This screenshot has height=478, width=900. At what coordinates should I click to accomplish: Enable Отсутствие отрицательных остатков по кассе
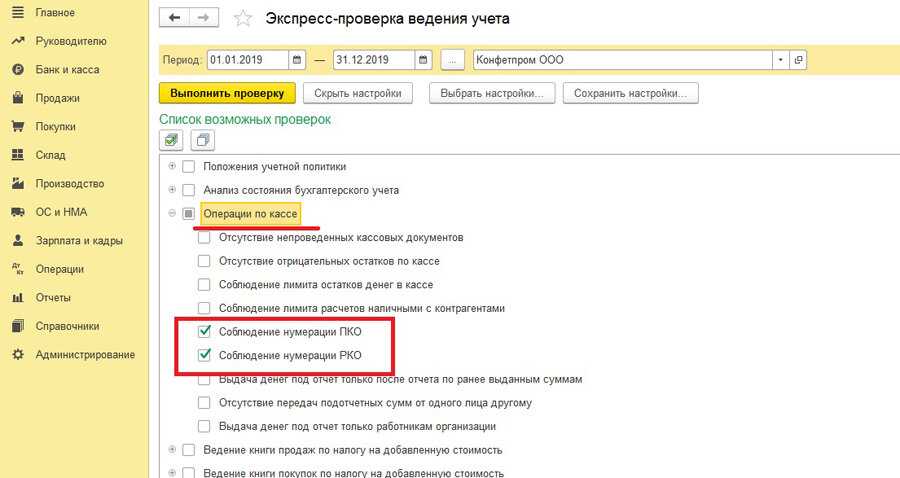click(204, 261)
